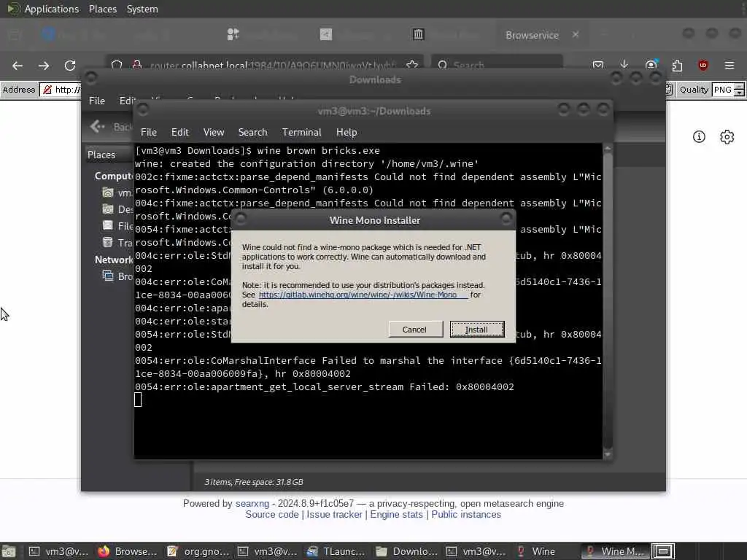
Task: Click terminal scrollbar down arrow
Action: [x=608, y=455]
